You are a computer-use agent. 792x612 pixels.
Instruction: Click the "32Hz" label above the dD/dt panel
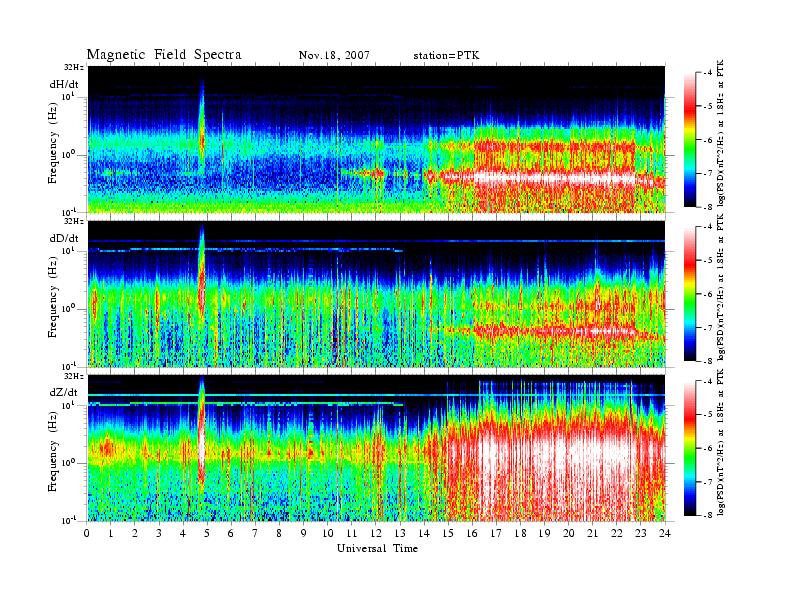point(74,221)
